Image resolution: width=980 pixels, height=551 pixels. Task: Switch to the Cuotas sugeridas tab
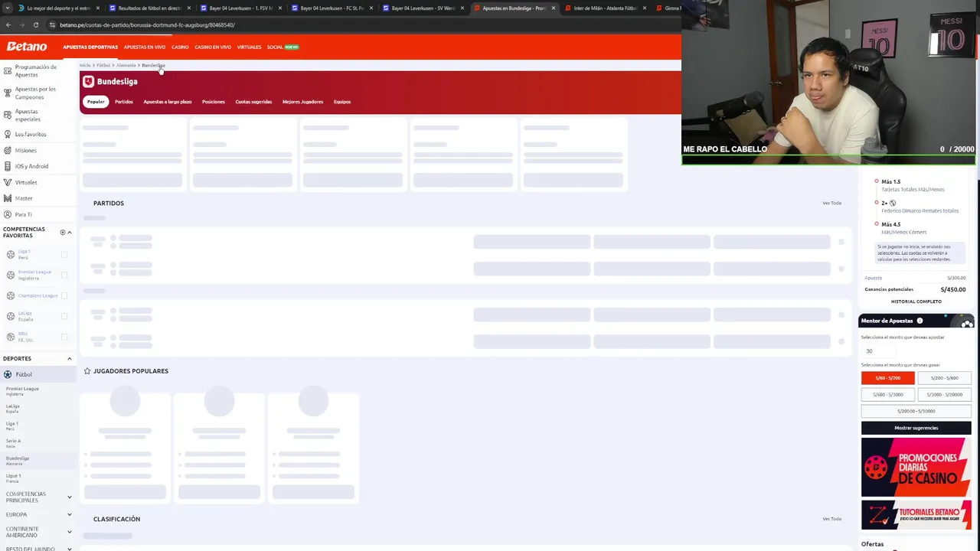click(x=253, y=102)
